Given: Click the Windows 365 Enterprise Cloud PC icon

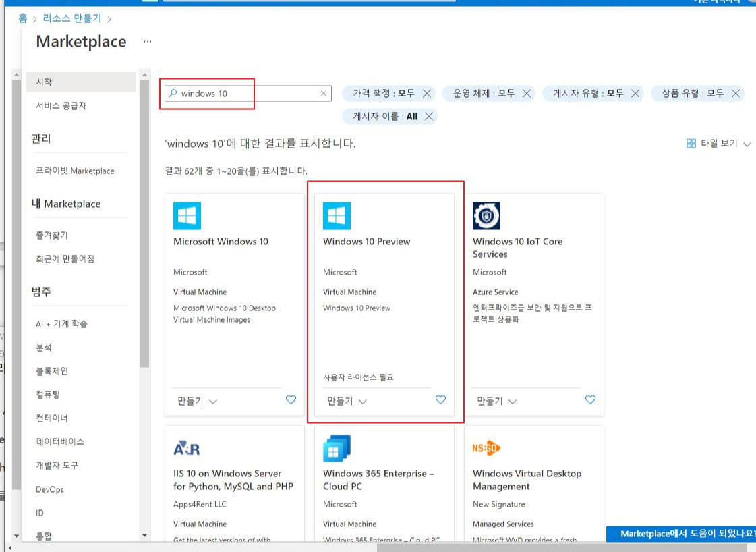Looking at the screenshot, I should pos(337,448).
